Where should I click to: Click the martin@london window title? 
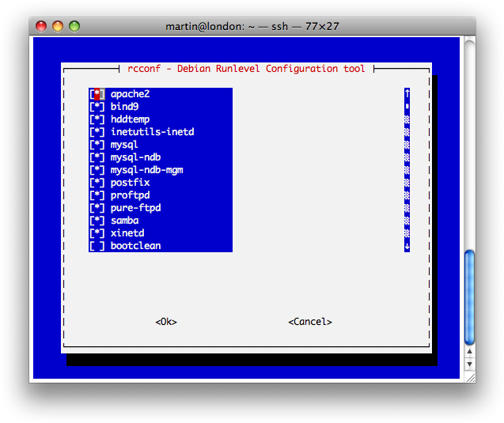click(252, 26)
